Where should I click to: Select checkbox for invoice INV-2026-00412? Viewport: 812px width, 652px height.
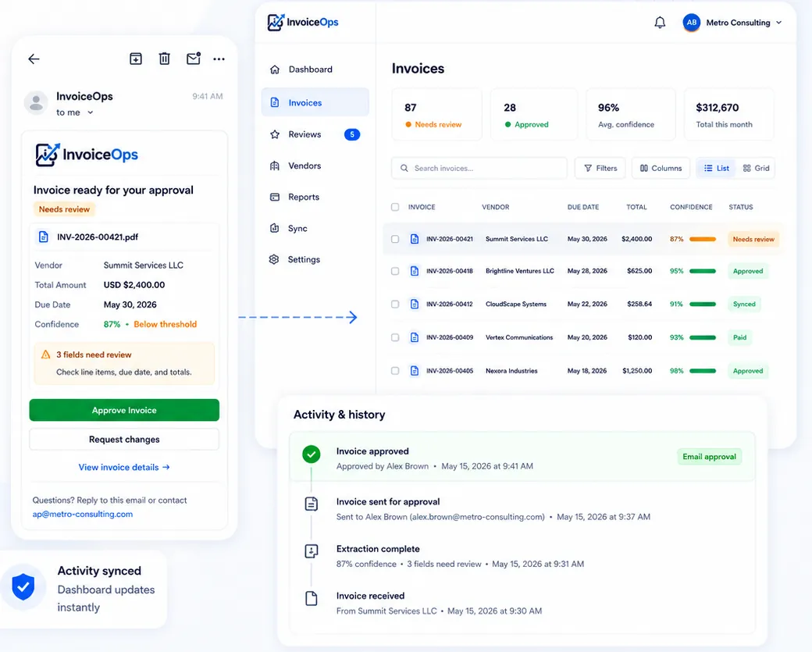tap(395, 305)
